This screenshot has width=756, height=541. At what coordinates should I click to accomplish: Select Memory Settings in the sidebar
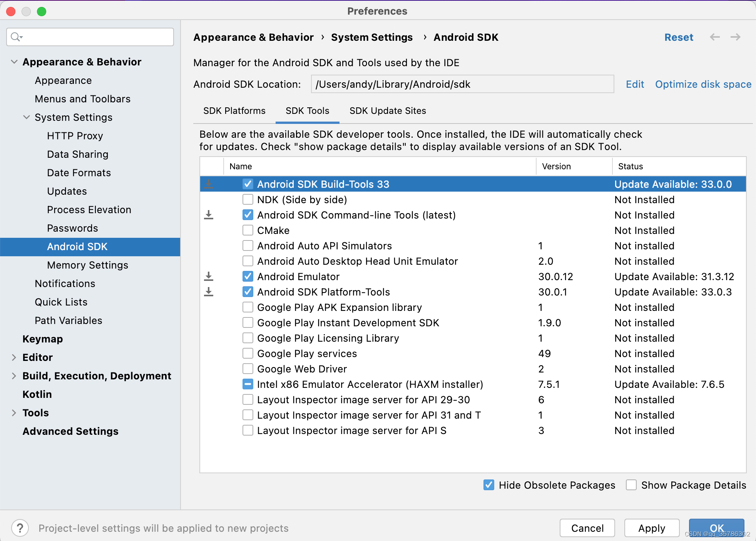click(87, 265)
